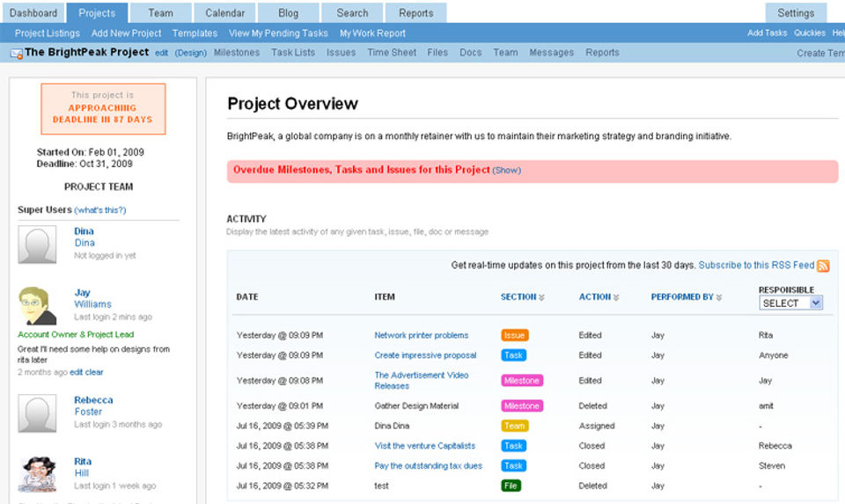Click the Task tag for Visit the venture Capitalists

pos(513,446)
